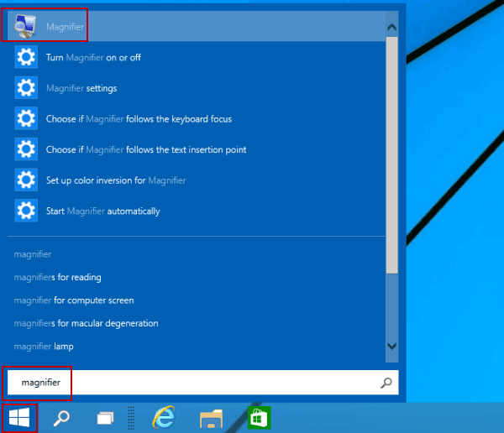504x433 pixels.
Task: Click the gear icon for color inversion setup
Action: click(x=26, y=180)
